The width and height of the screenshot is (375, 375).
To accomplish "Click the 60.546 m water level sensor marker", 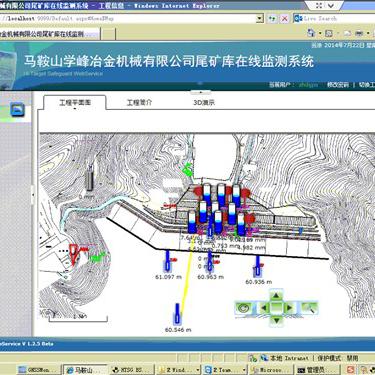I will tap(178, 314).
